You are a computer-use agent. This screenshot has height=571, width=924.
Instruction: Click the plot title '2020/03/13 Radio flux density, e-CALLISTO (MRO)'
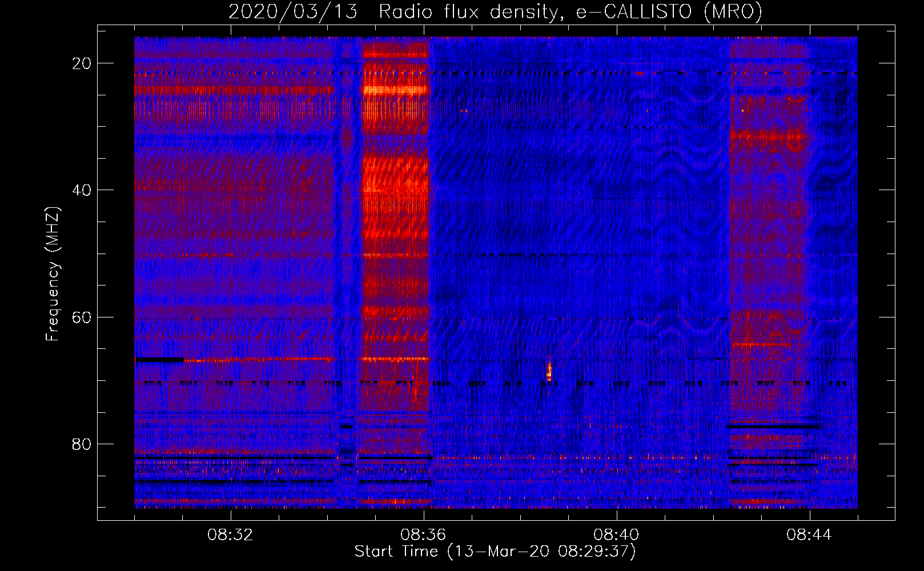coord(495,12)
